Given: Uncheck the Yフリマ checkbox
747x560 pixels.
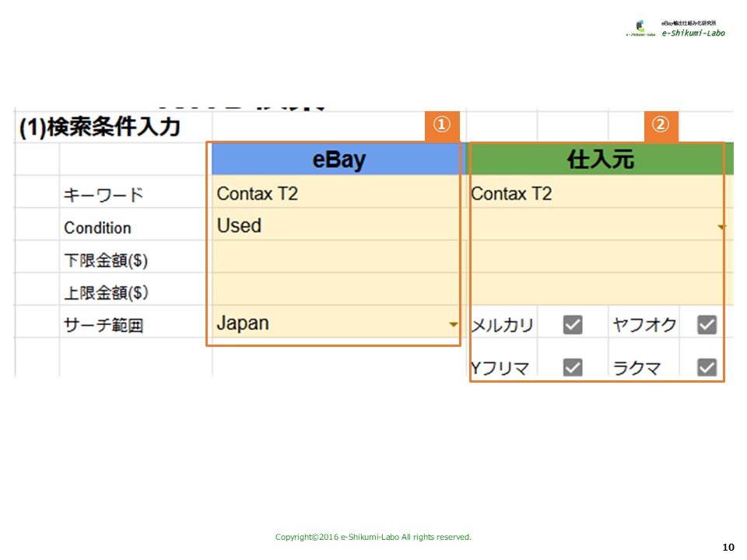Looking at the screenshot, I should [x=573, y=367].
